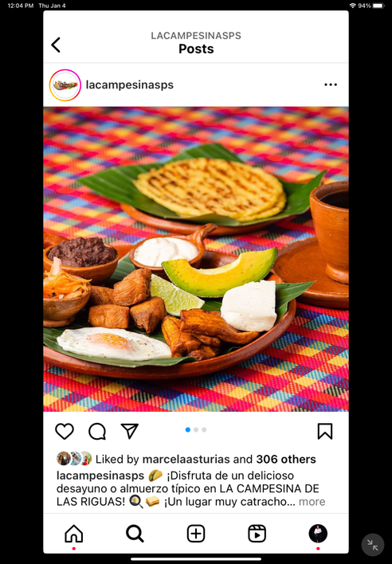Open the lacampesinasps username in post header
This screenshot has width=392, height=564.
[x=129, y=85]
